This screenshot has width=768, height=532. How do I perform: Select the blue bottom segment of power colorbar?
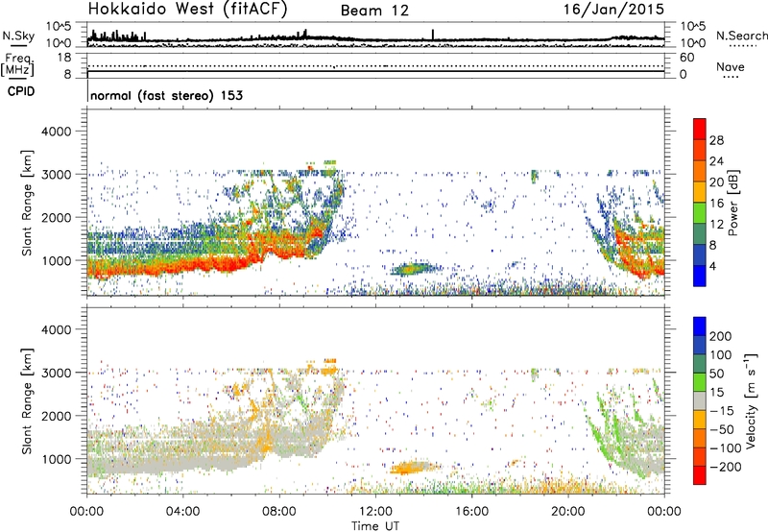700,276
